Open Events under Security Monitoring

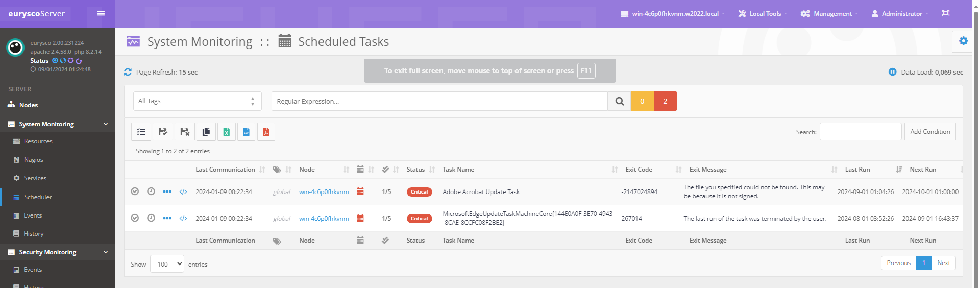[x=33, y=270]
